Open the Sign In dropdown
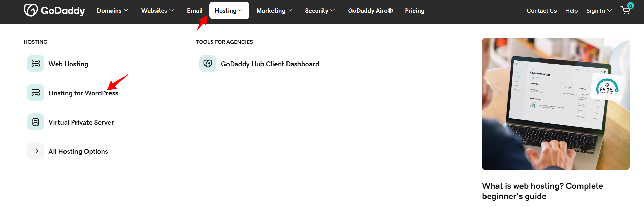 pos(599,11)
